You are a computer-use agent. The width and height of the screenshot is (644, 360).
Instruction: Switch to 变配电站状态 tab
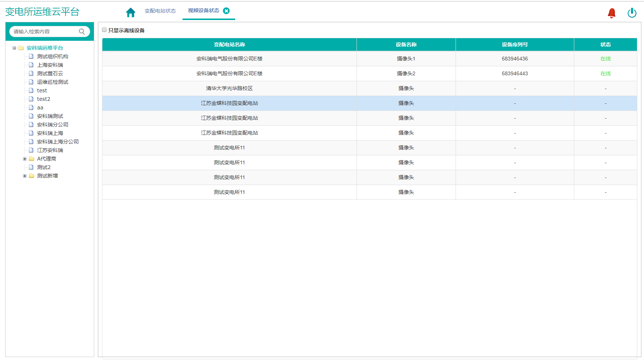pyautogui.click(x=160, y=11)
